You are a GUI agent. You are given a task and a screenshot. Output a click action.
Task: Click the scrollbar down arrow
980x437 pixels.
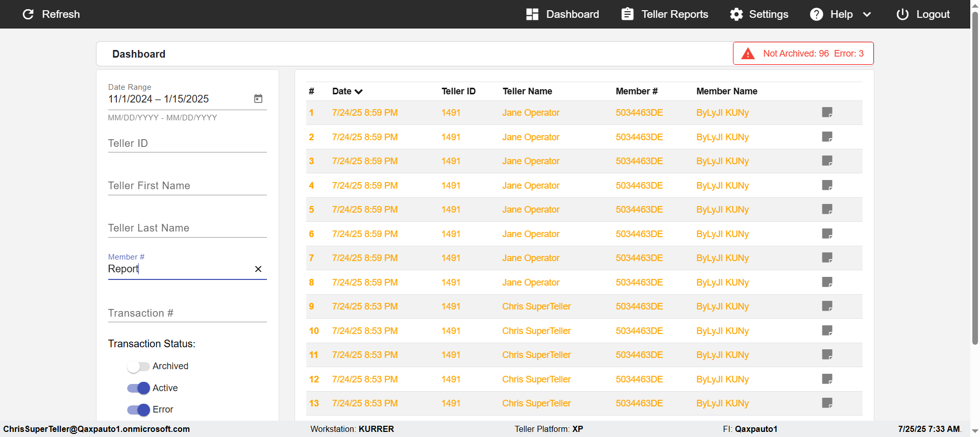975,431
